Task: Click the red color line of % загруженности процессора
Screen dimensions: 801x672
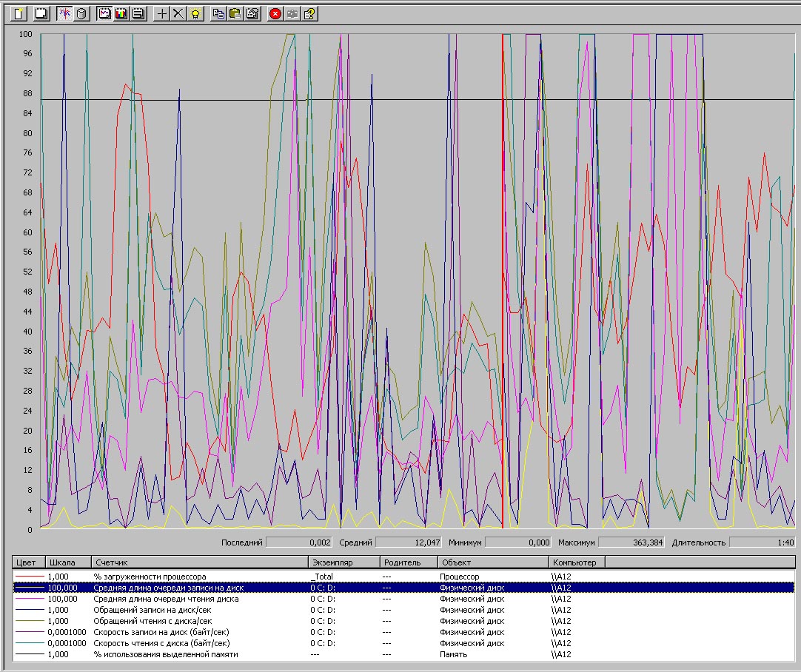Action: pos(28,577)
